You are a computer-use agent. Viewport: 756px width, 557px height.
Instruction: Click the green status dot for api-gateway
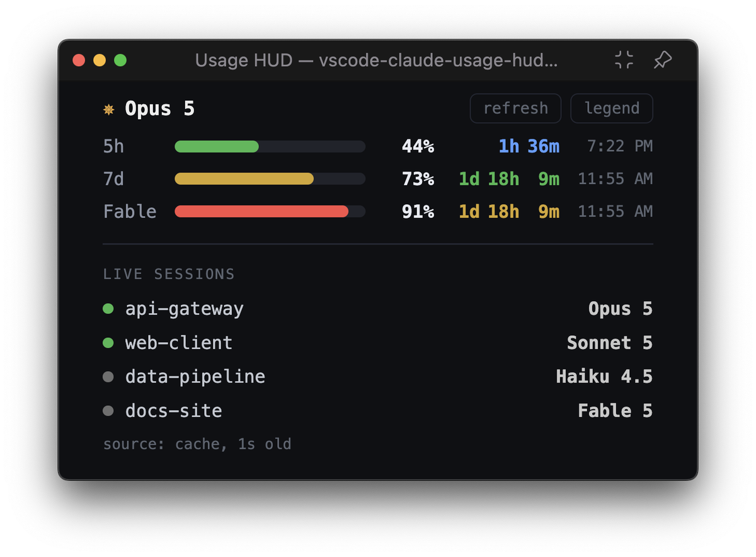click(x=108, y=309)
